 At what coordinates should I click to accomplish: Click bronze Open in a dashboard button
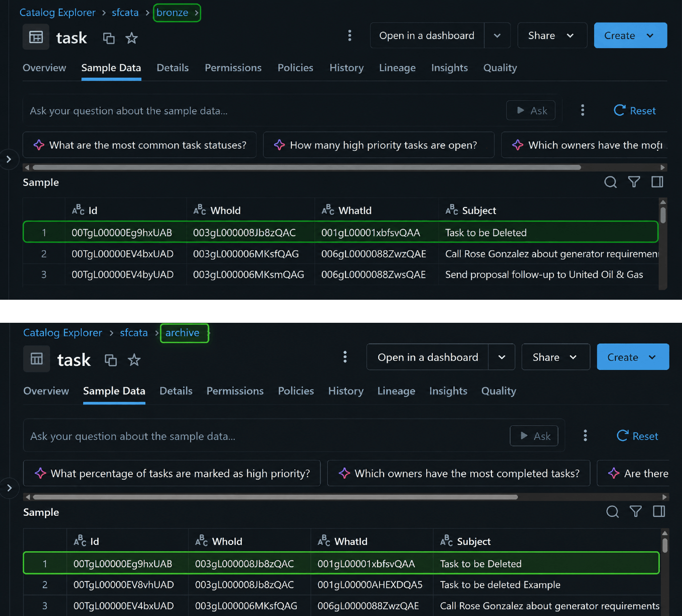point(427,36)
